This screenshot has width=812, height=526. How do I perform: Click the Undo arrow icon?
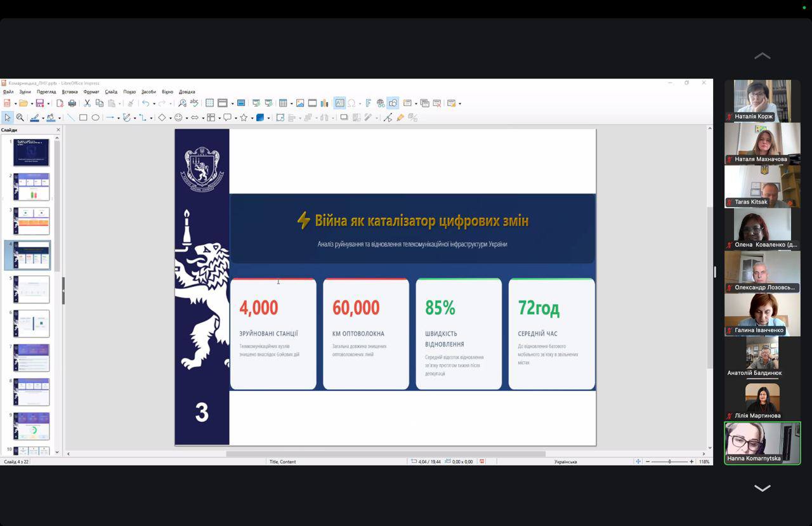145,103
